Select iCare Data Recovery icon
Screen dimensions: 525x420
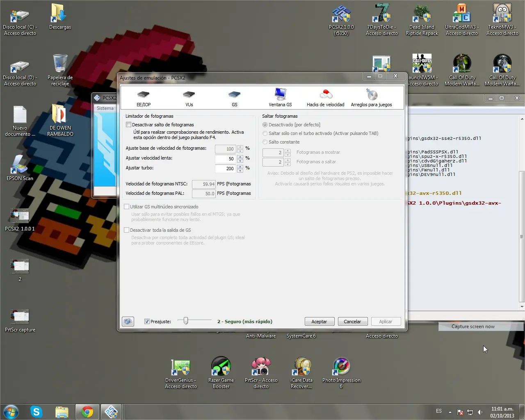(x=301, y=373)
